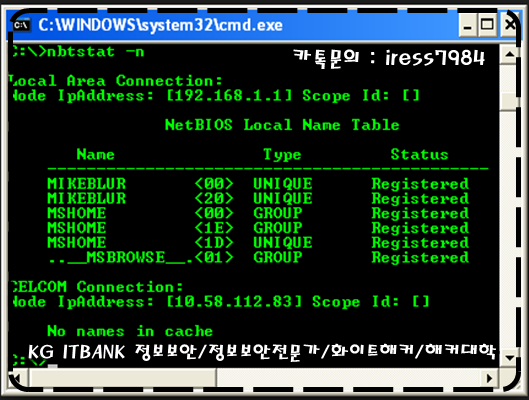Minimize the cmd.exe window
The image size is (529, 400).
[468, 25]
